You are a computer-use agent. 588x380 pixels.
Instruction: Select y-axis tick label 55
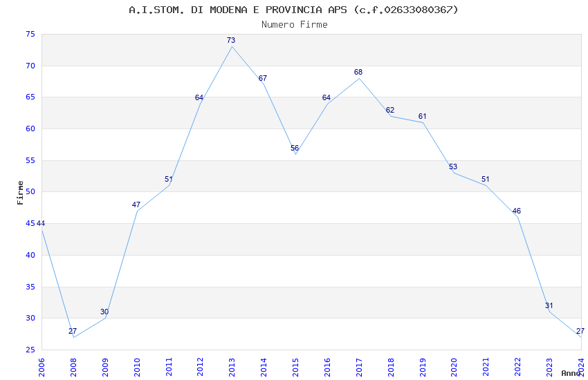click(x=30, y=160)
